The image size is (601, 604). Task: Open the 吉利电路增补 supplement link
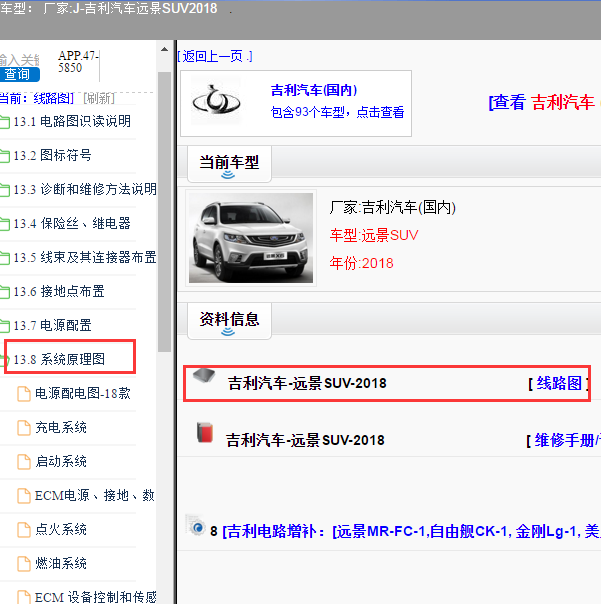click(411, 532)
